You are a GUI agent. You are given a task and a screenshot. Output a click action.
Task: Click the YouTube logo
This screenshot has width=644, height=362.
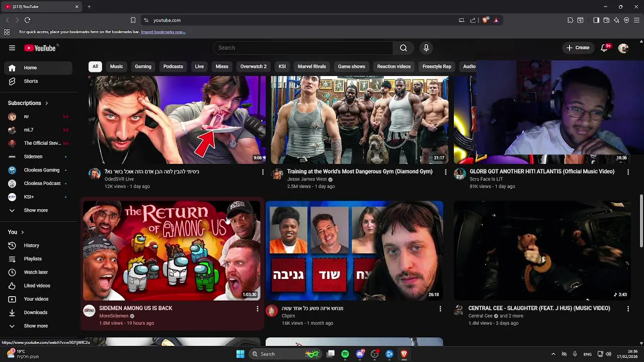pos(40,48)
